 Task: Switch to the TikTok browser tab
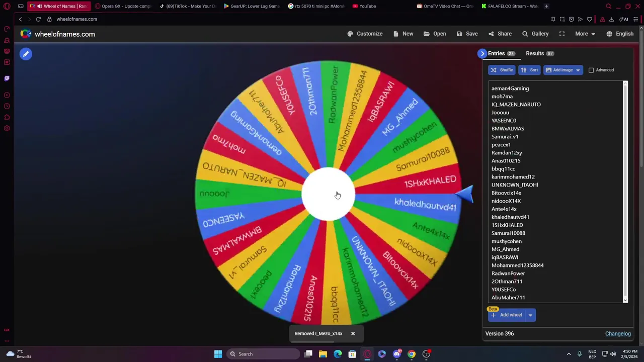point(187,6)
